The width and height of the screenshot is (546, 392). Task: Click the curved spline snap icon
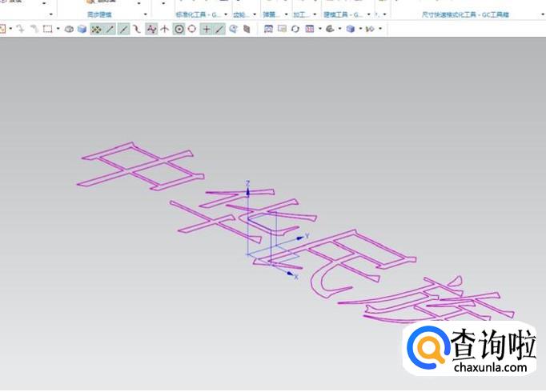coord(137,29)
